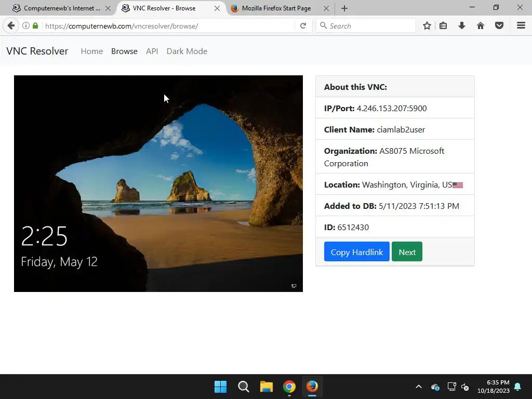Minimize the Firefox window
Screen dimensions: 532x399
point(472,7)
